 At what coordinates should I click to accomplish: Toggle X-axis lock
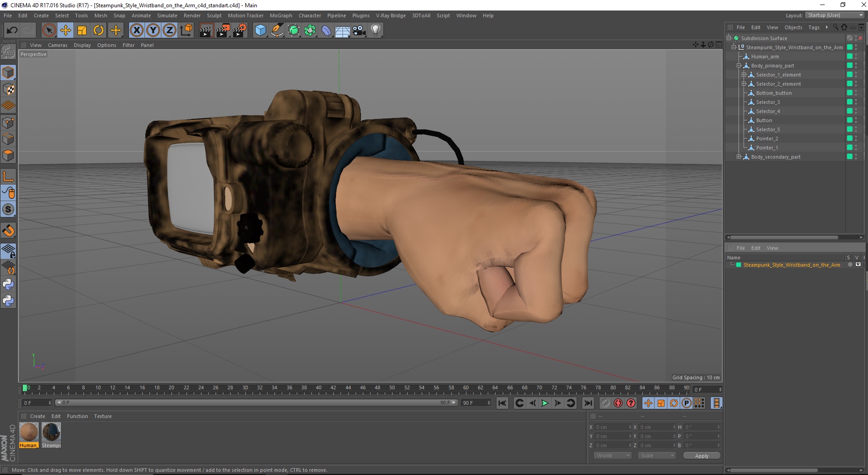[136, 31]
